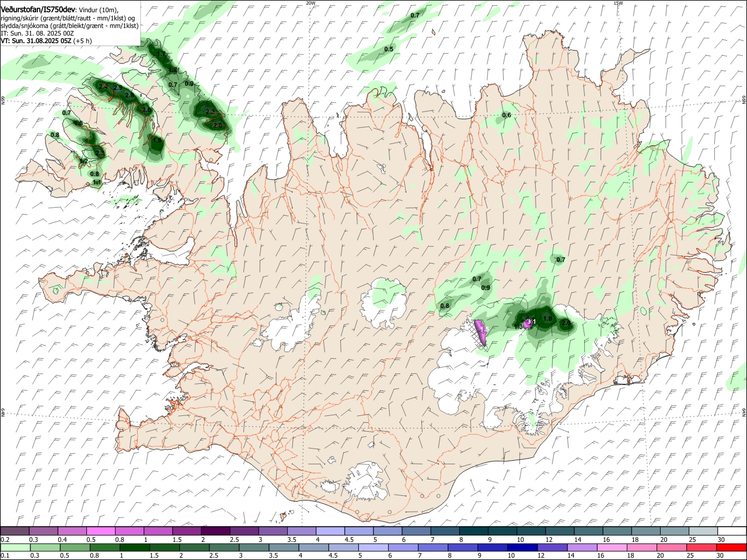
Task: Click the 0.6 precipitation value in north Iceland
Action: [x=507, y=116]
